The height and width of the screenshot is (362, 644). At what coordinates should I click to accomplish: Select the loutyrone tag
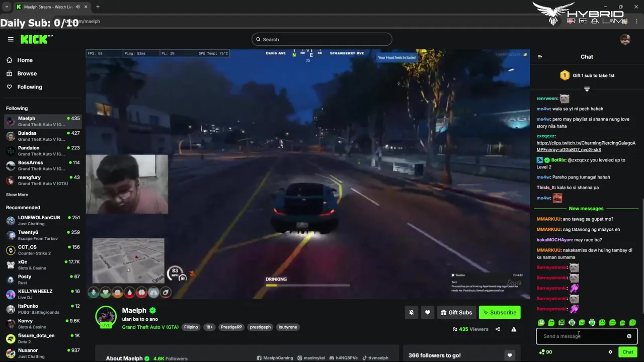coord(288,327)
